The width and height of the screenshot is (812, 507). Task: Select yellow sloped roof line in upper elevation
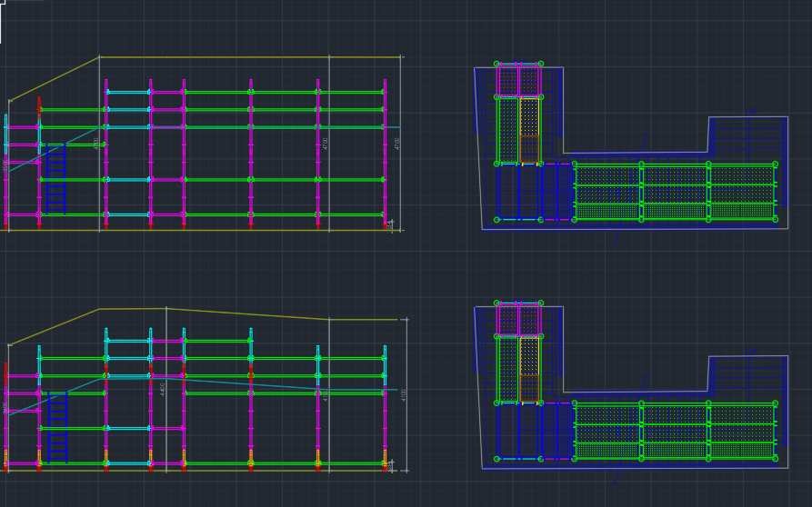tap(55, 79)
